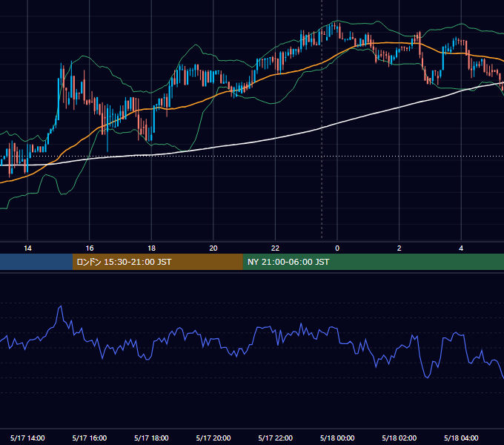Click the oscillator peak near 15:00
Screen dimensions: 504x445
(60, 307)
